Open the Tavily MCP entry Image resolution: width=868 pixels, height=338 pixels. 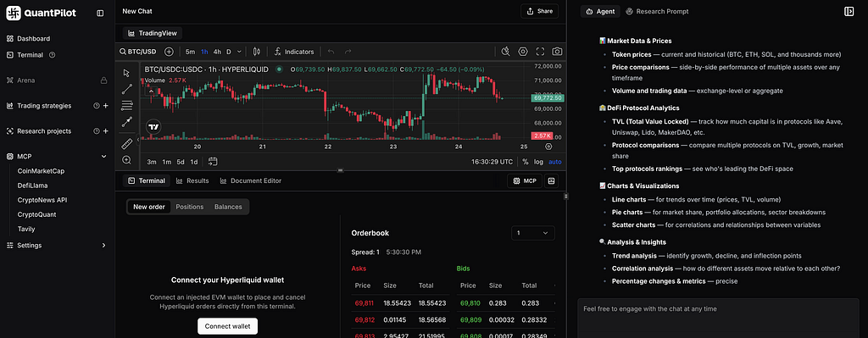26,229
